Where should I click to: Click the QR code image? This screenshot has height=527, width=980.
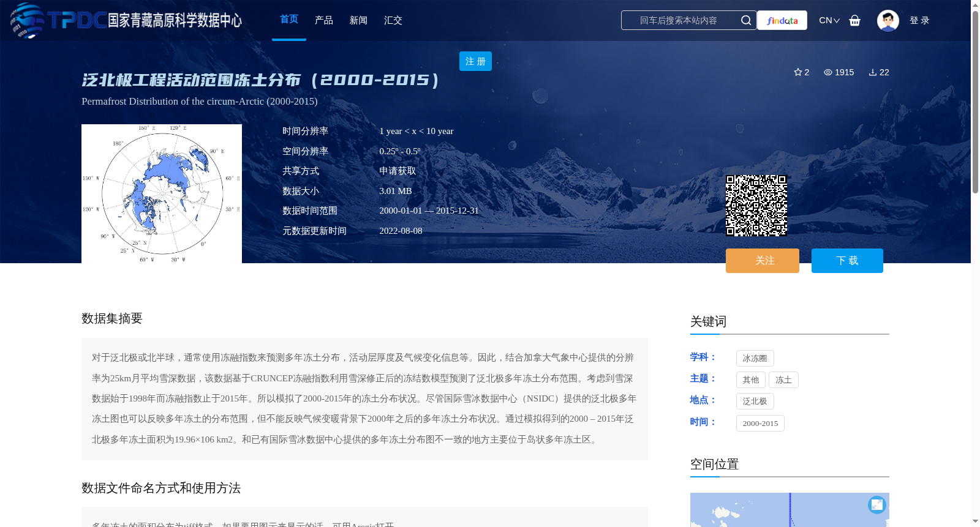(x=756, y=206)
